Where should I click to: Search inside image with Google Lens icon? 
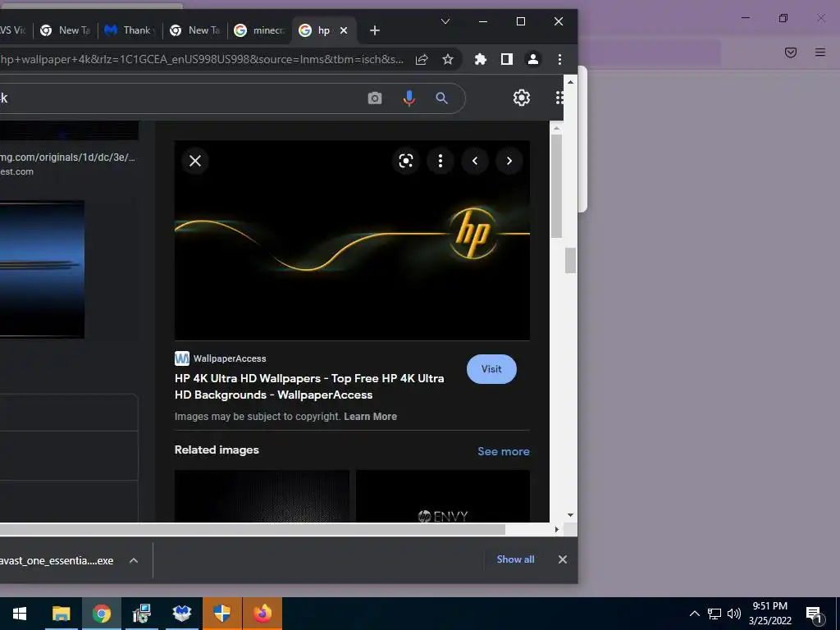pos(406,161)
